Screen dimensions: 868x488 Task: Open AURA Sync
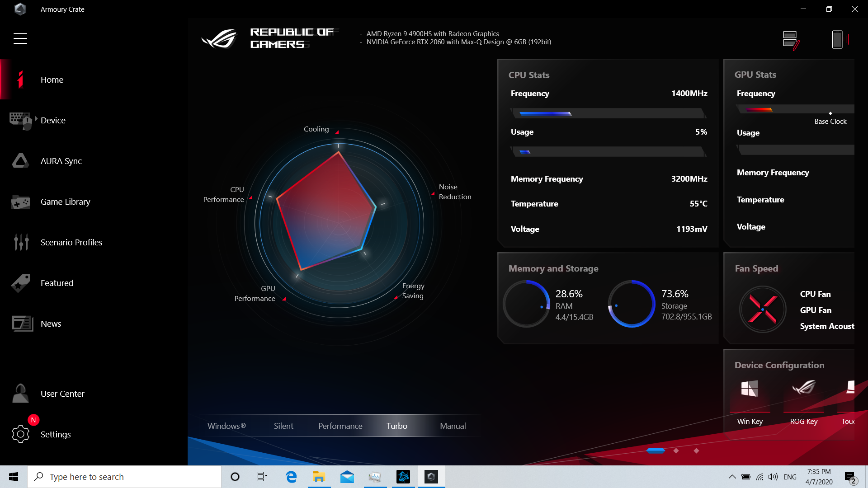(61, 161)
